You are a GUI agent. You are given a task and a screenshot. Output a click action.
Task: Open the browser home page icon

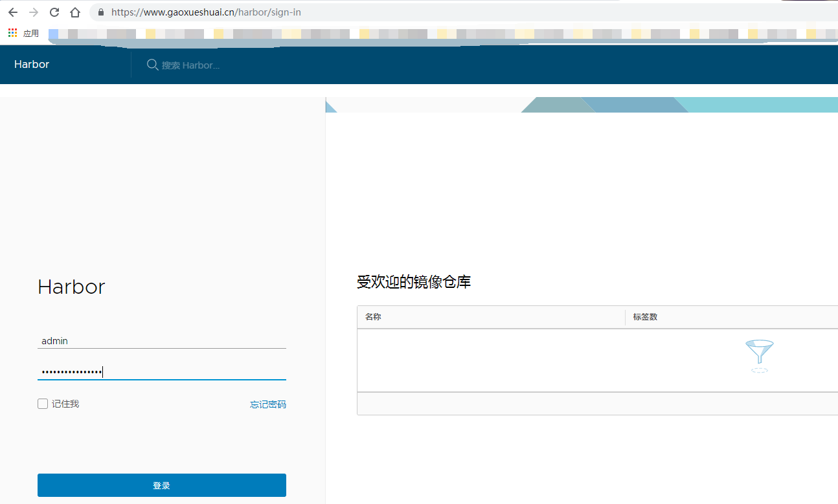(75, 12)
